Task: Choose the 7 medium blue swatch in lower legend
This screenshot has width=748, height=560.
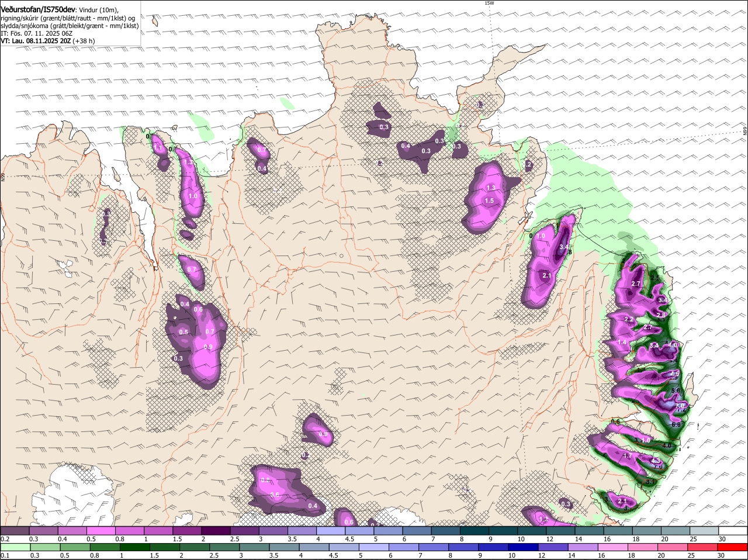Action: pos(434,547)
